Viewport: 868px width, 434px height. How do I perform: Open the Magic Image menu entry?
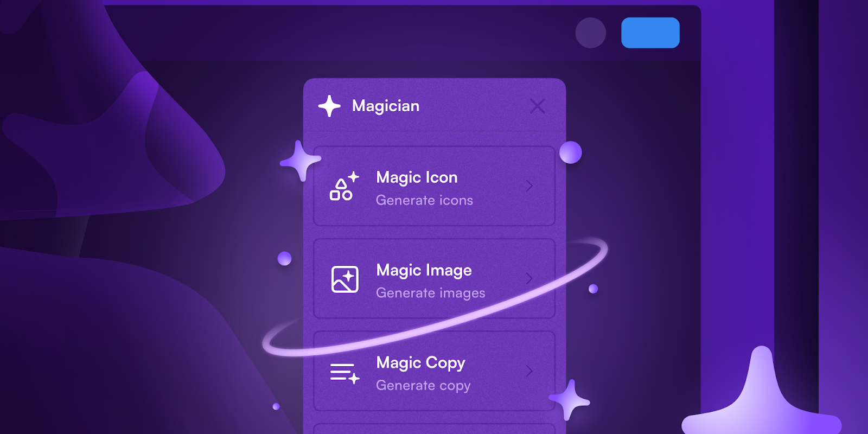(x=435, y=279)
